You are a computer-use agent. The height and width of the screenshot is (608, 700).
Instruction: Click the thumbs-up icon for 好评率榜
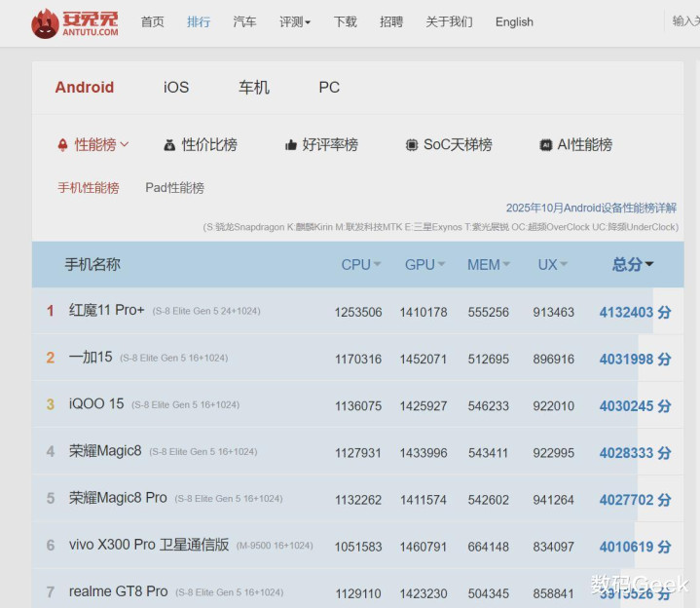pos(290,145)
